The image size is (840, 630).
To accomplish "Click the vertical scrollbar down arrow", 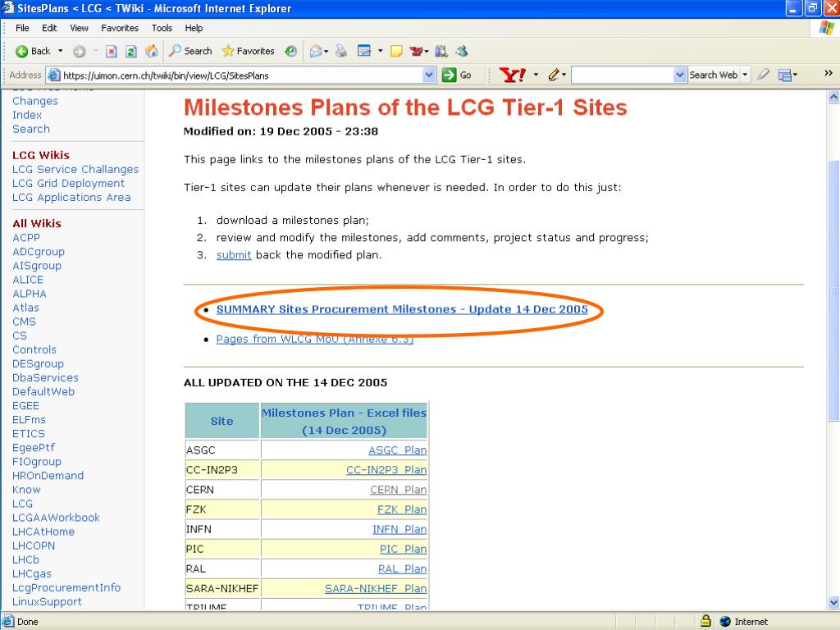I will (x=833, y=602).
